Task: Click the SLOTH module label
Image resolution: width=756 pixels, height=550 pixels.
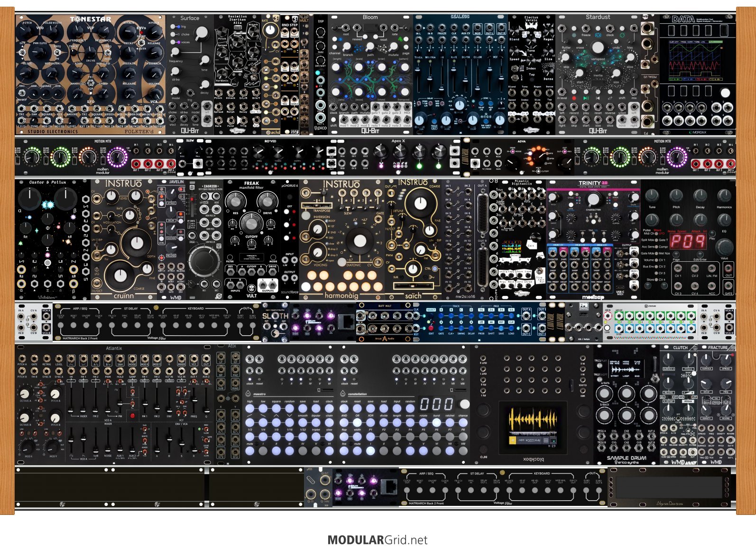Action: pyautogui.click(x=275, y=315)
